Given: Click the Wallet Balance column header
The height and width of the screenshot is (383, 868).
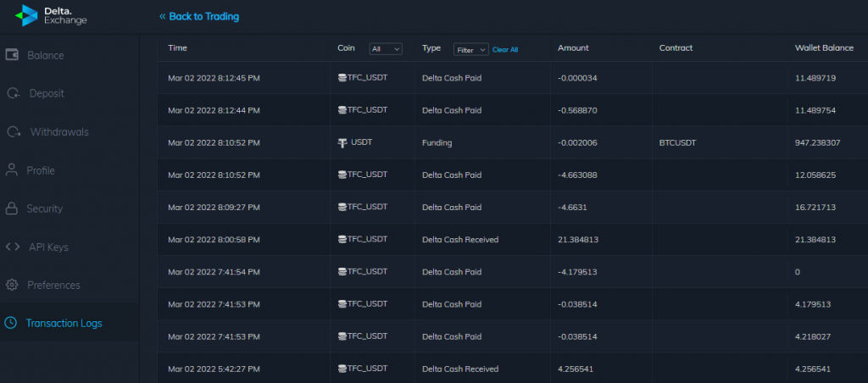Looking at the screenshot, I should pyautogui.click(x=823, y=48).
